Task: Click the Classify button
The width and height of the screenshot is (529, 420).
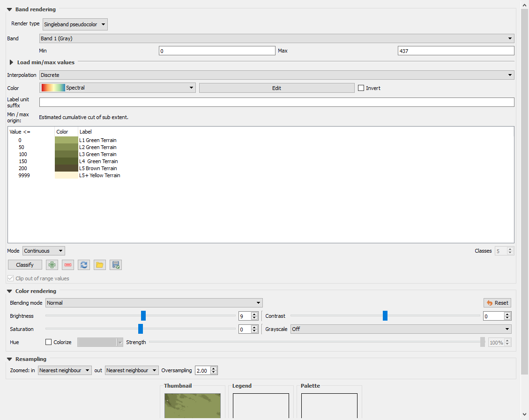Action: [24, 265]
